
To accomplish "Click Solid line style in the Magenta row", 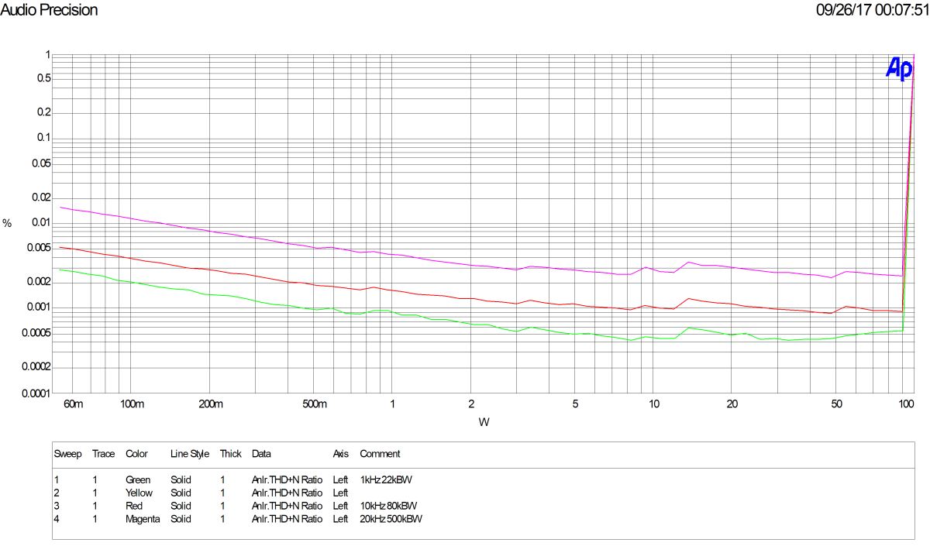I will (181, 518).
